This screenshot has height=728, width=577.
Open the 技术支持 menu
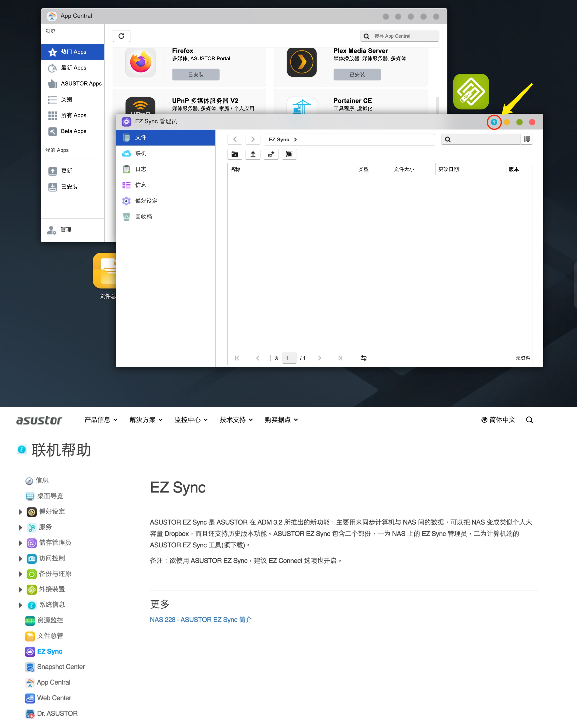click(x=236, y=420)
